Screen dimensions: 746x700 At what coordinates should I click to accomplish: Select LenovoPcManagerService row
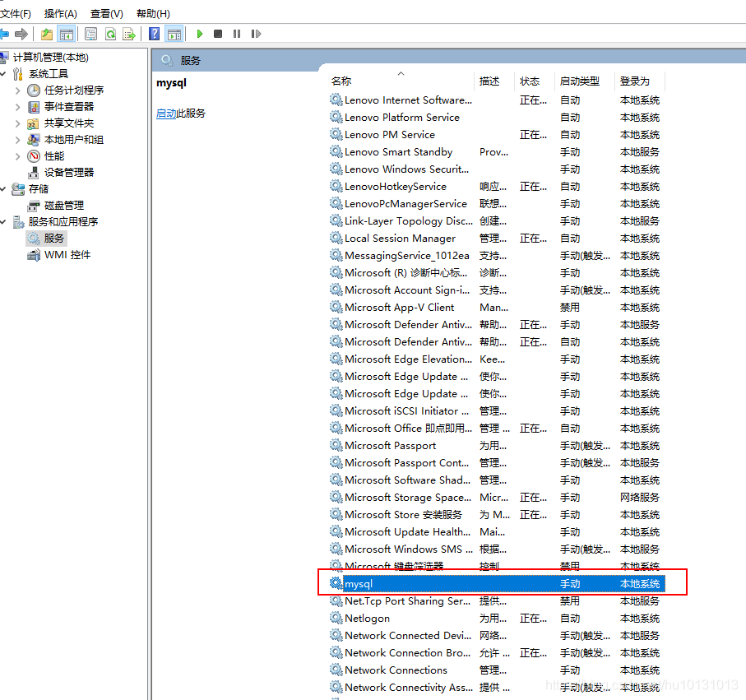pos(495,204)
